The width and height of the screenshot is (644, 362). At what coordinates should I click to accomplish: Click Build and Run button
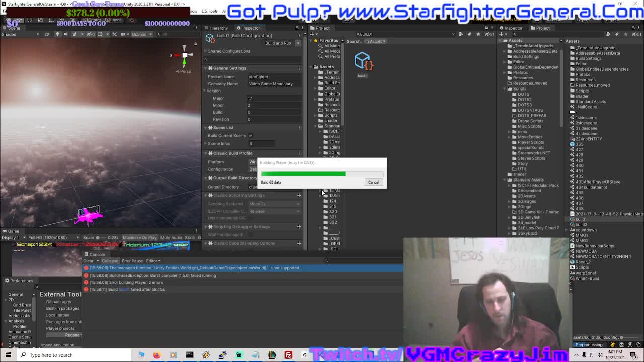tap(278, 43)
